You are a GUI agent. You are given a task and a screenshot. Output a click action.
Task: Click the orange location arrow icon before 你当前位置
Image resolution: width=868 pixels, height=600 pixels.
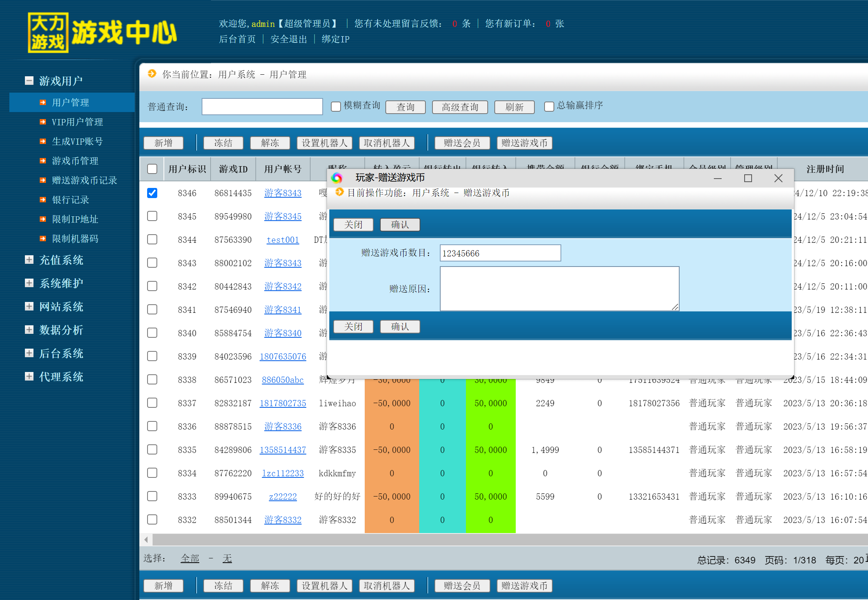tap(152, 74)
